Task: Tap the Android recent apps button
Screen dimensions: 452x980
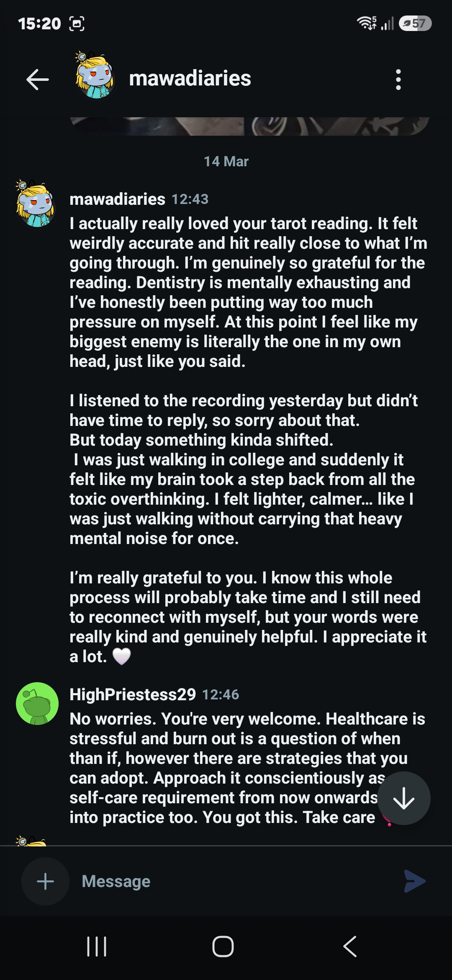Action: pos(97,946)
